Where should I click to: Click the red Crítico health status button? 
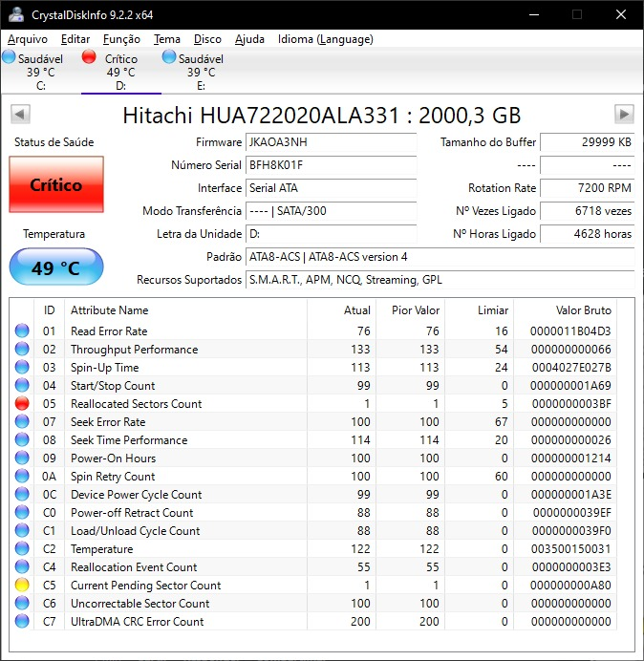pos(56,184)
